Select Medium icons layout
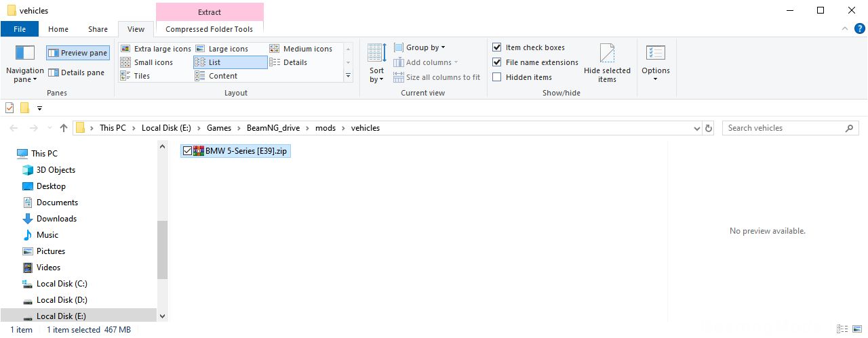 coord(300,49)
